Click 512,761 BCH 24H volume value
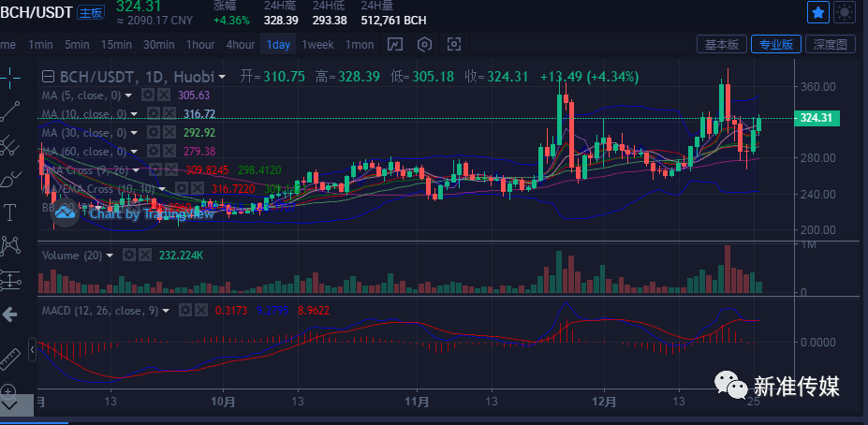The height and width of the screenshot is (425, 868). [393, 21]
